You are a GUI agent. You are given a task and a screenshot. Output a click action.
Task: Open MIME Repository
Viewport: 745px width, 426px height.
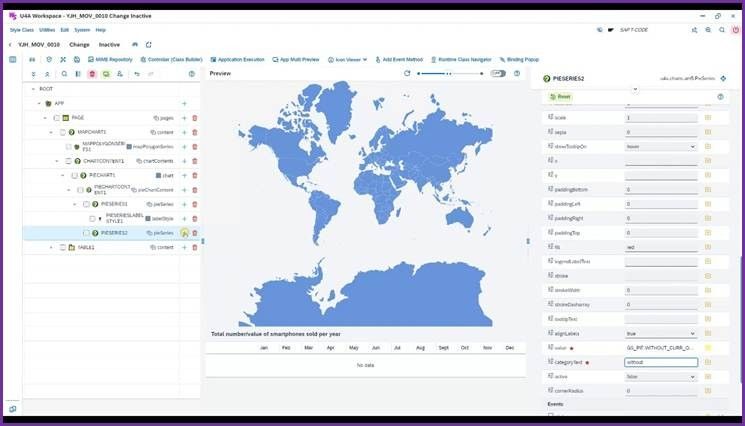click(110, 59)
